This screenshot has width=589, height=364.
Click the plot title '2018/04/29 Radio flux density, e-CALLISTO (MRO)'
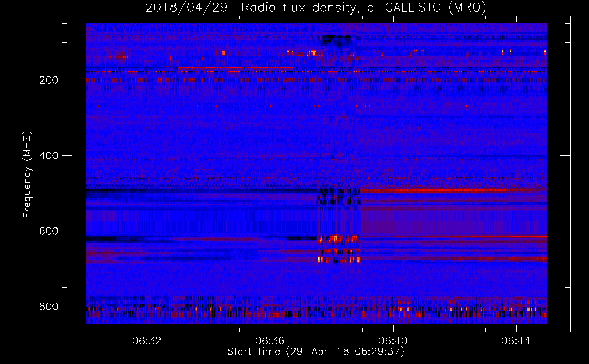click(x=316, y=7)
